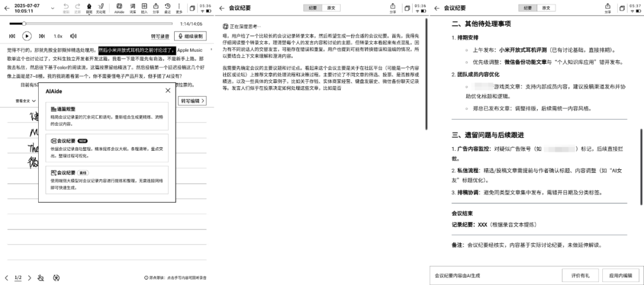Image resolution: width=644 pixels, height=285 pixels.
Task: Click the 应用内编辑 button
Action: pyautogui.click(x=621, y=275)
